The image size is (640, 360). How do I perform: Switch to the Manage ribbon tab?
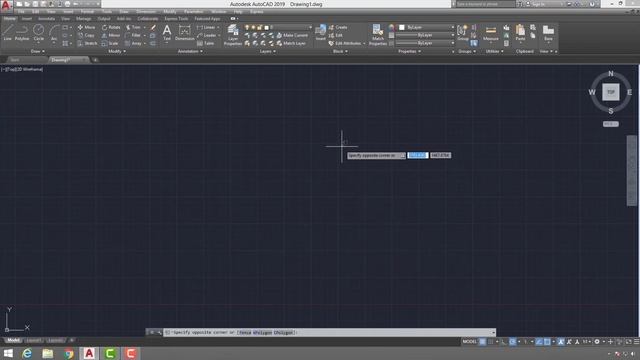[x=83, y=19]
